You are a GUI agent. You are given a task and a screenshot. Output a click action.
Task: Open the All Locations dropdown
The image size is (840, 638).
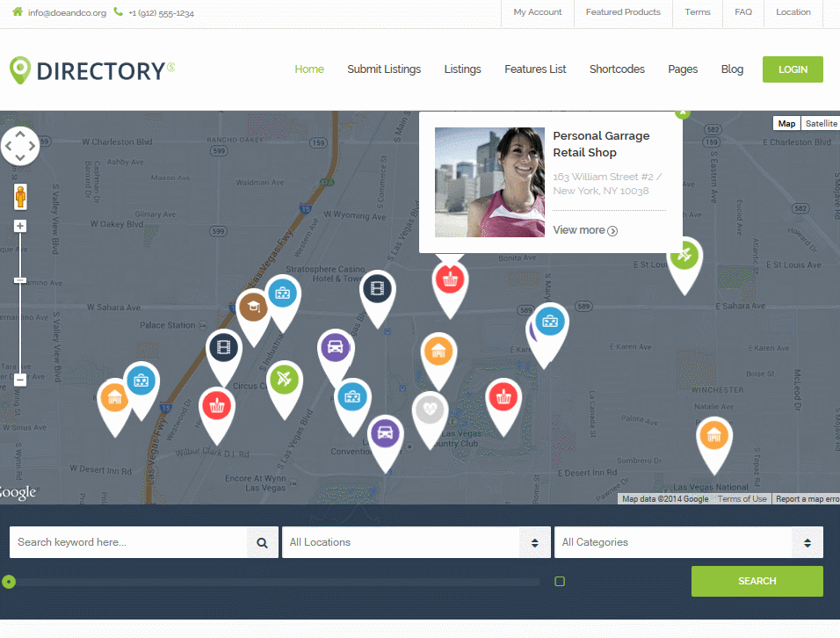tap(416, 542)
